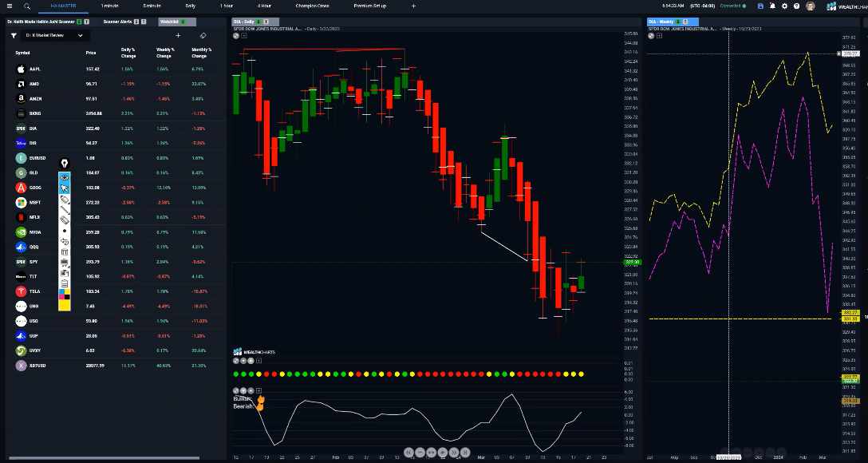Toggle green S badge on Watchlist tab
Viewport: 868px width, 463px height.
pos(183,22)
